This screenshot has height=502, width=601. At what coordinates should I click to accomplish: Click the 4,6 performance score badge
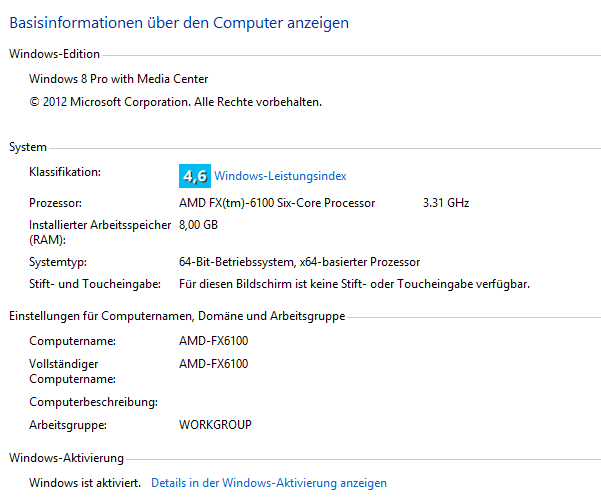click(x=195, y=176)
